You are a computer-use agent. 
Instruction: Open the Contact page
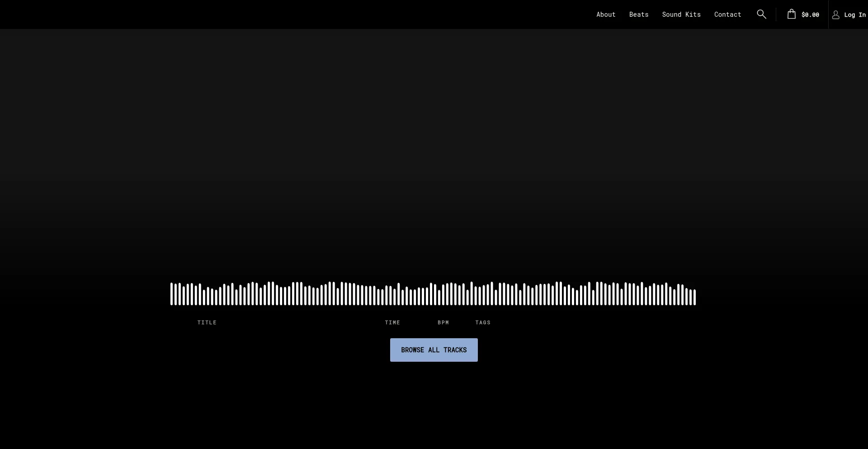click(727, 14)
